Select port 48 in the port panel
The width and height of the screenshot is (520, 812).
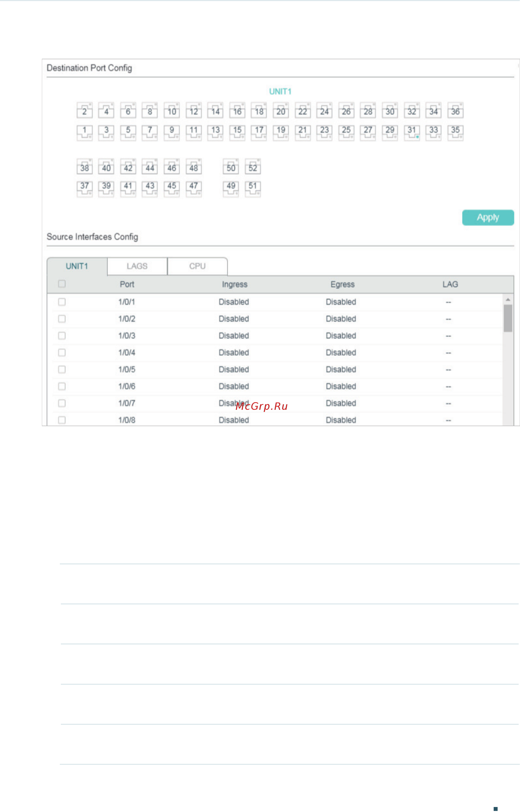click(193, 168)
